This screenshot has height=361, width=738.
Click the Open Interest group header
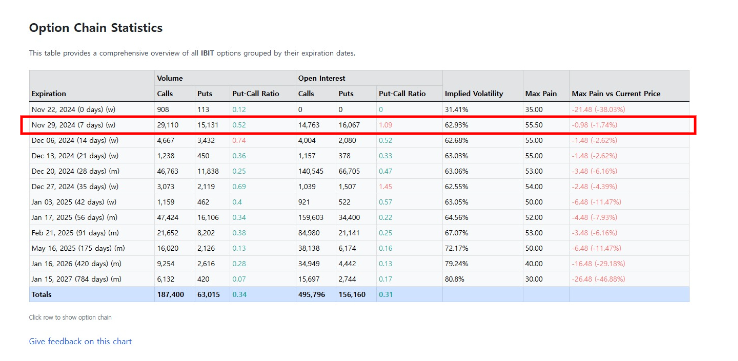(322, 78)
